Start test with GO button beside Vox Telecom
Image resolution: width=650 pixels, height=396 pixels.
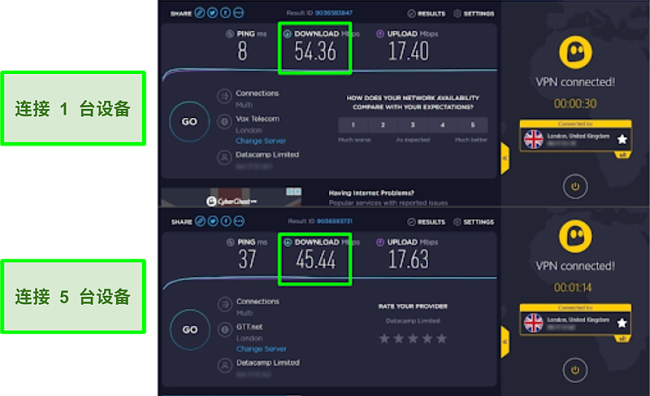tap(189, 121)
